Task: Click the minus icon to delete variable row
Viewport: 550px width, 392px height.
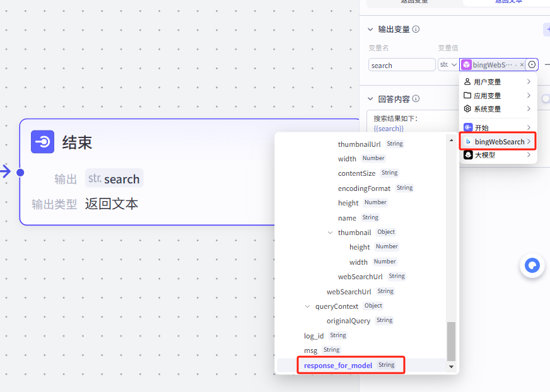Action: click(x=546, y=65)
